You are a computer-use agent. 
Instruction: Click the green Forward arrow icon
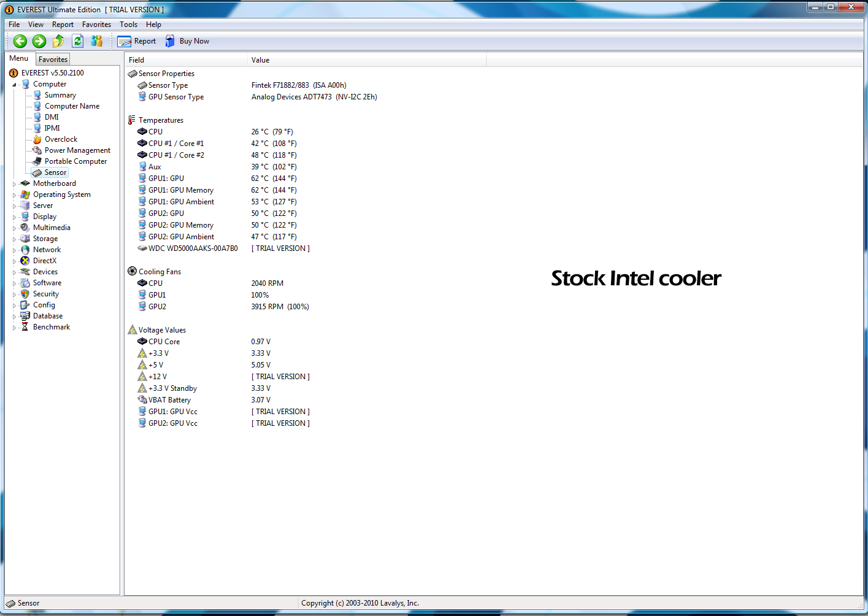click(x=39, y=41)
